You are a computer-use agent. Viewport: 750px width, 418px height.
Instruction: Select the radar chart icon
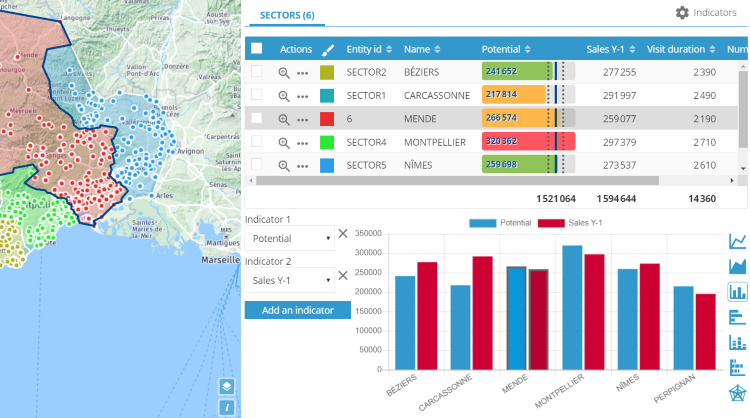pos(738,393)
